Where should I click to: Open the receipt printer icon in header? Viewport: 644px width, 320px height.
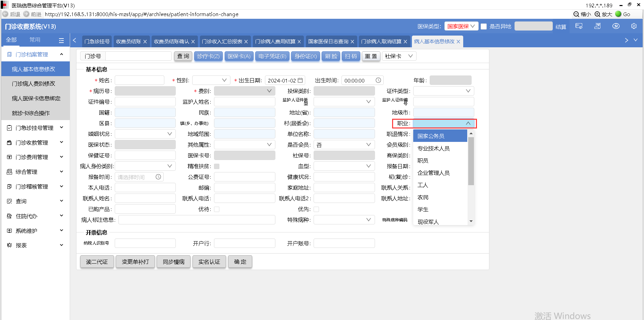tap(597, 26)
